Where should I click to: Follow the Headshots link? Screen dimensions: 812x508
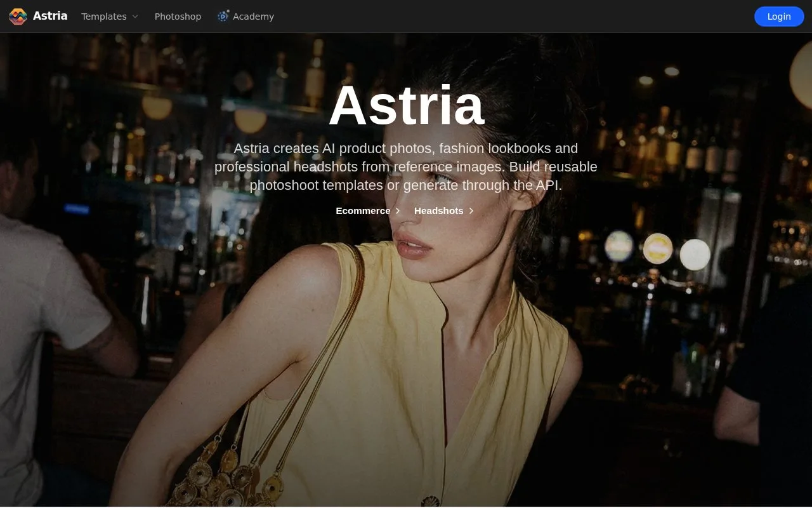[444, 211]
